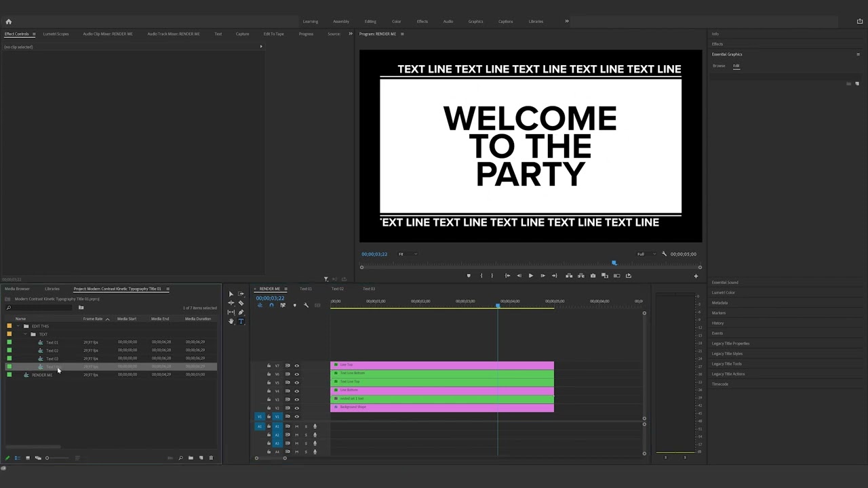Toggle lock on track V6
Image resolution: width=868 pixels, height=488 pixels.
(x=269, y=374)
